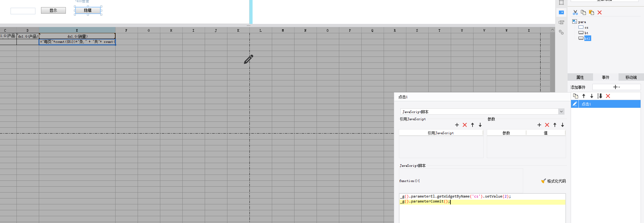
Task: Click the paste clipboard icon above the para tree
Action: [x=591, y=12]
